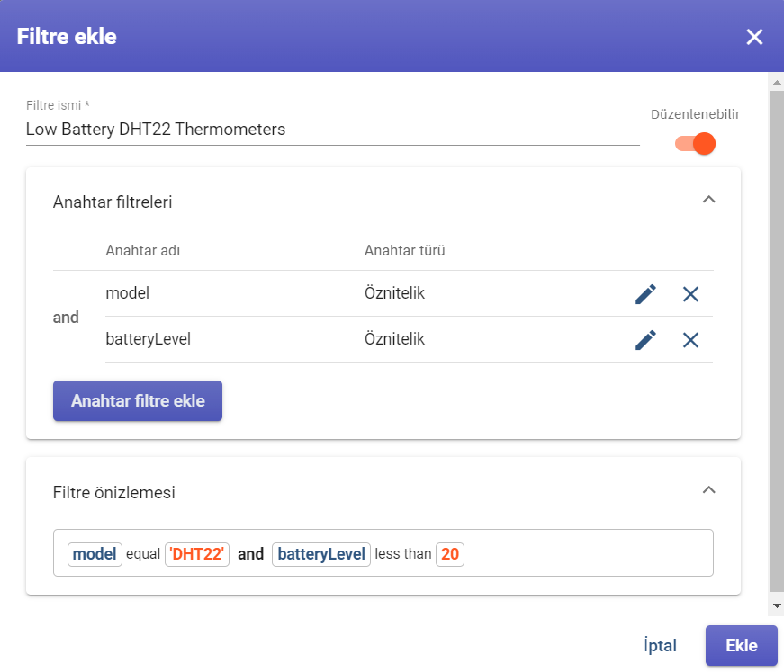Image resolution: width=784 pixels, height=672 pixels.
Task: Click the scrollbar up arrow
Action: (777, 82)
